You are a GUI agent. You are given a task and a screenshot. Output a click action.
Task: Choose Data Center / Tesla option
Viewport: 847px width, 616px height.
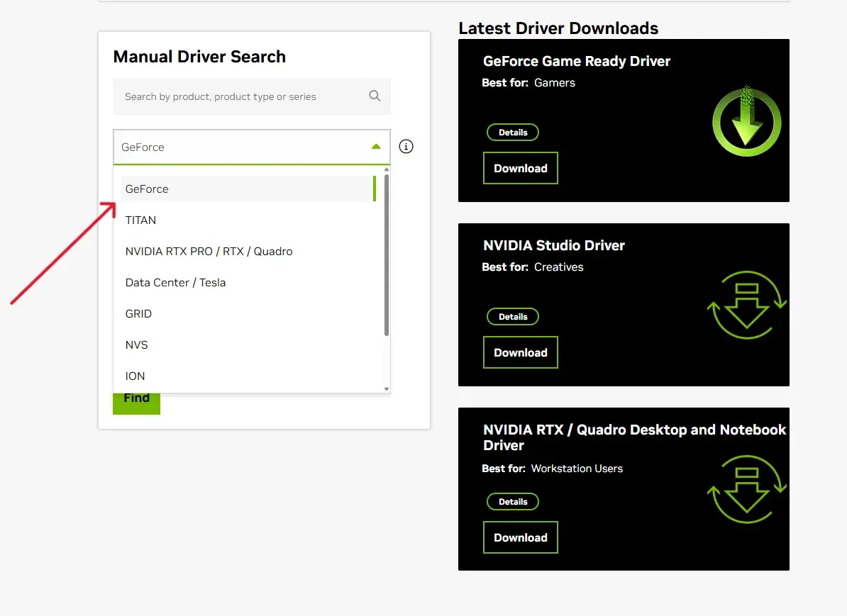tap(175, 283)
